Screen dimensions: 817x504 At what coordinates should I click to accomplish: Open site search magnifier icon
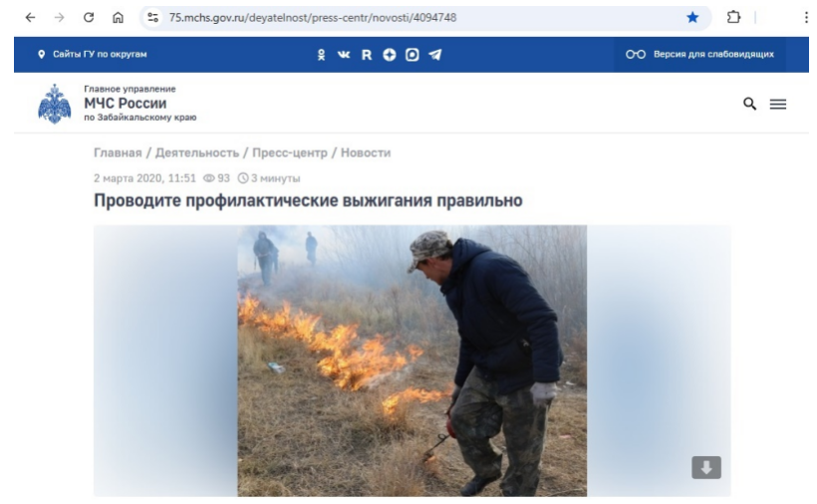[749, 104]
